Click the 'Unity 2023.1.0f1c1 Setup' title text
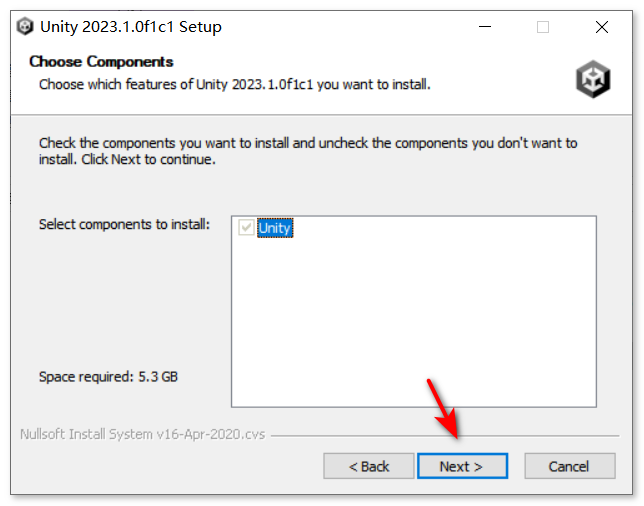 coord(131,27)
